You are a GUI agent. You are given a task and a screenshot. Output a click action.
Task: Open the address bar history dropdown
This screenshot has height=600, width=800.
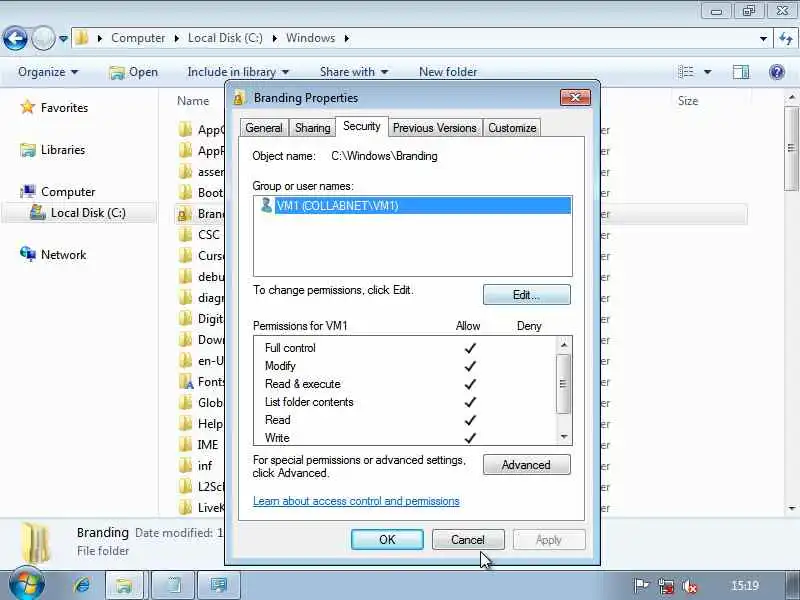pyautogui.click(x=763, y=38)
